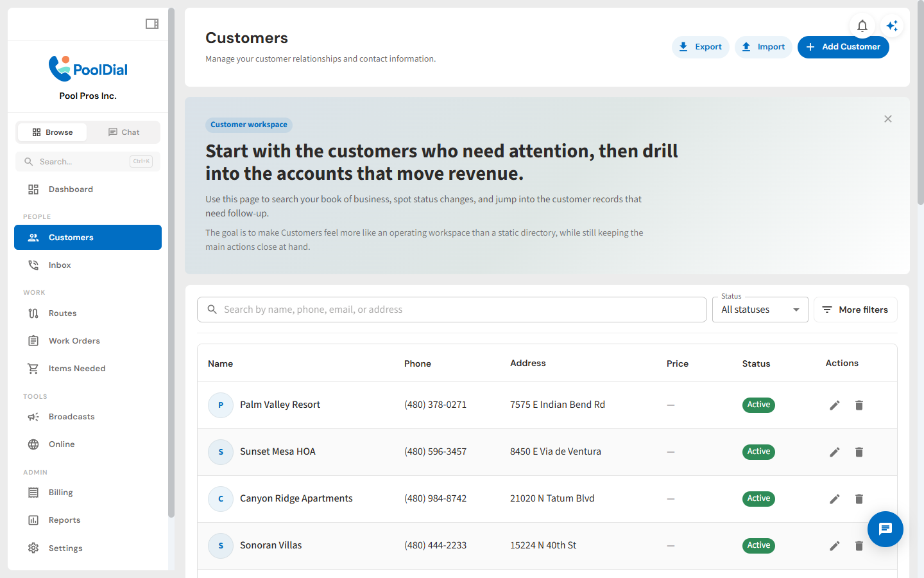Click the Export button
This screenshot has height=578, width=924.
701,47
